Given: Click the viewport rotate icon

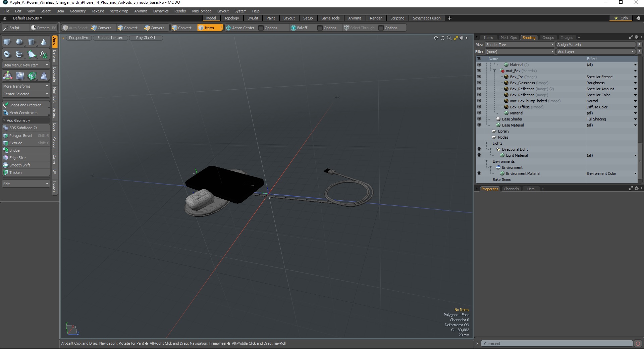Looking at the screenshot, I should [442, 38].
